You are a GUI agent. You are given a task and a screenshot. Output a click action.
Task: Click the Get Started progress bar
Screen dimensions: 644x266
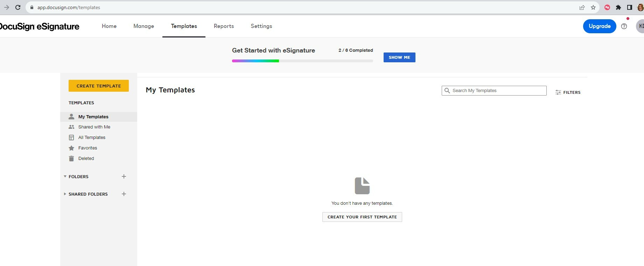[302, 61]
